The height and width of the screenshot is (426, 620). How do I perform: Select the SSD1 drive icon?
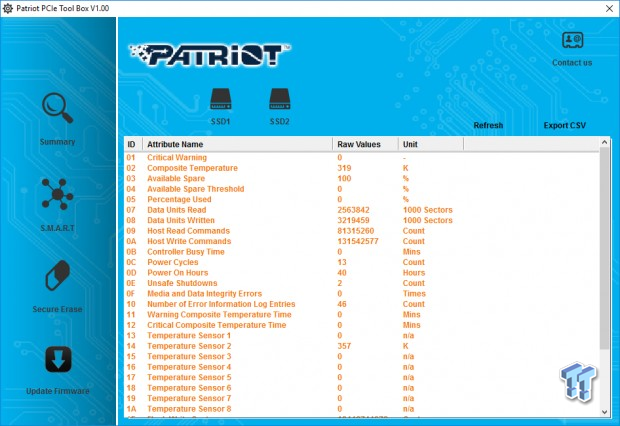[x=221, y=99]
